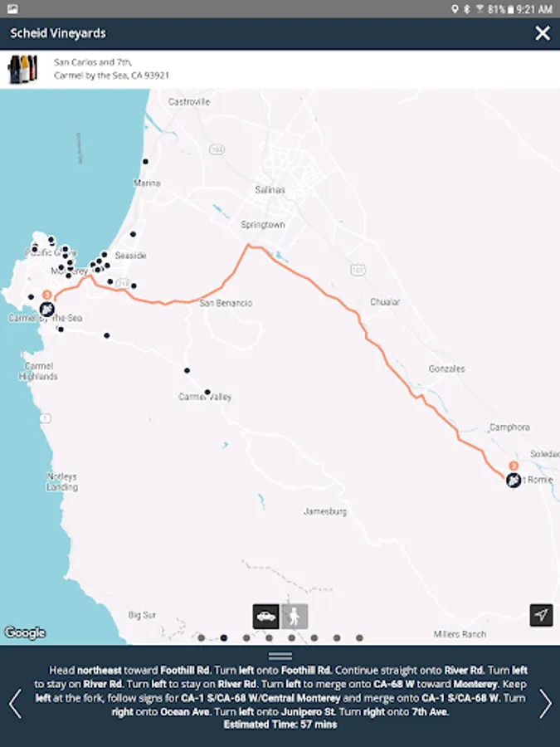Tap the Salinas map label
This screenshot has width=560, height=747.
click(x=270, y=189)
